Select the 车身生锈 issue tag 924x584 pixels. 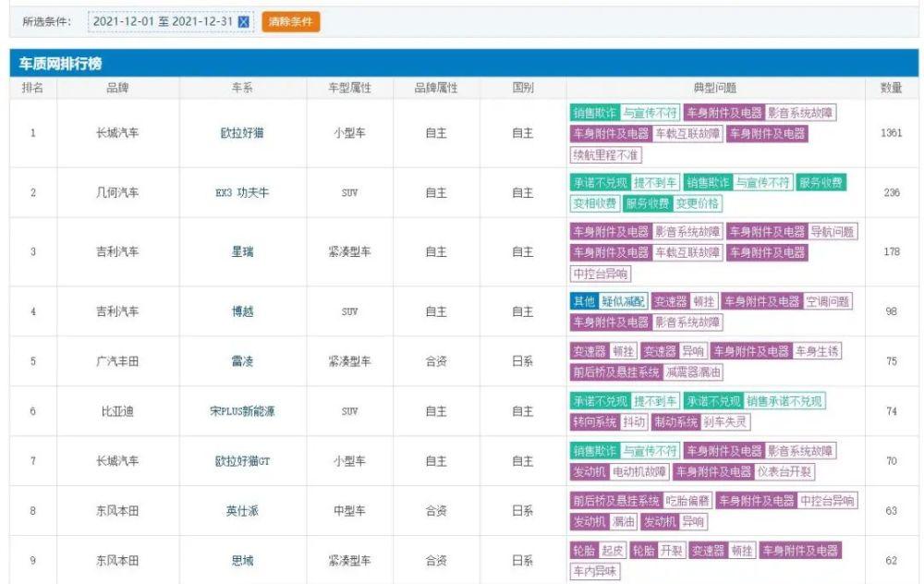click(x=817, y=352)
